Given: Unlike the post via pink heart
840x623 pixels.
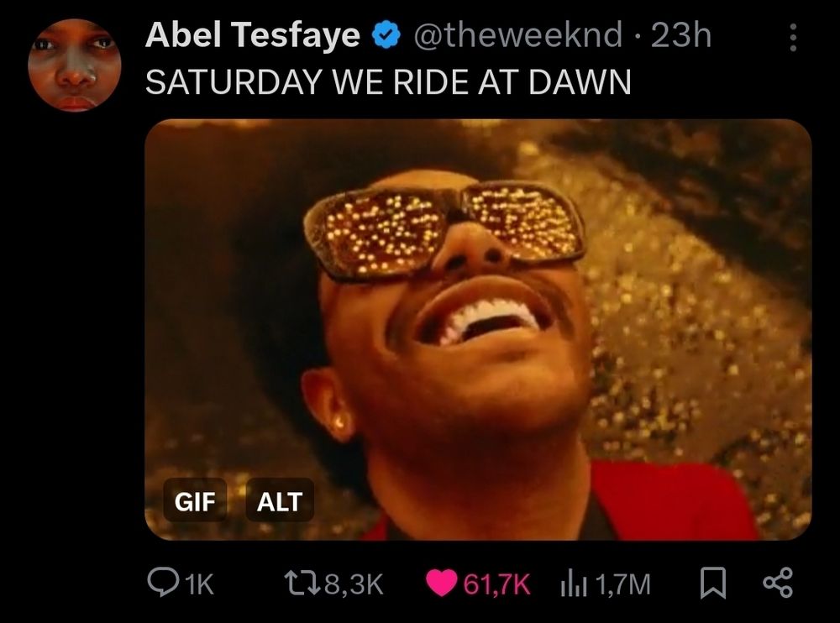Looking at the screenshot, I should 442,584.
